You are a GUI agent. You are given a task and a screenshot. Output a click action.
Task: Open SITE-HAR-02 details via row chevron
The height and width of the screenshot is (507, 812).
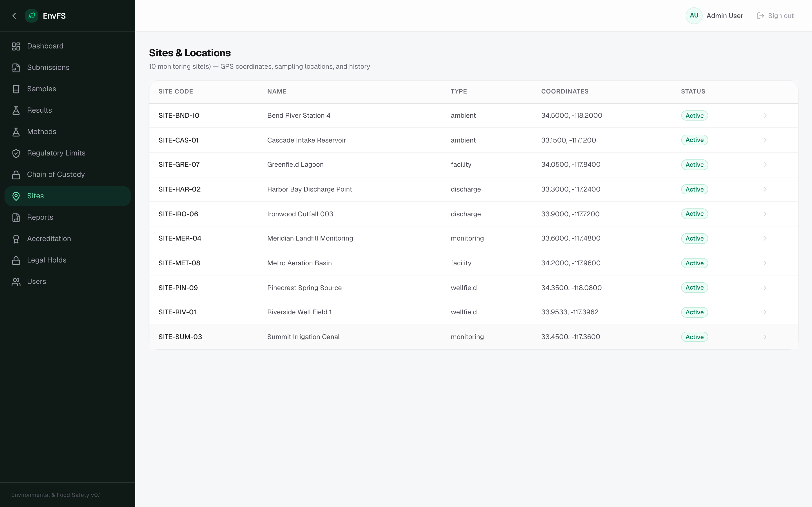[x=765, y=189]
